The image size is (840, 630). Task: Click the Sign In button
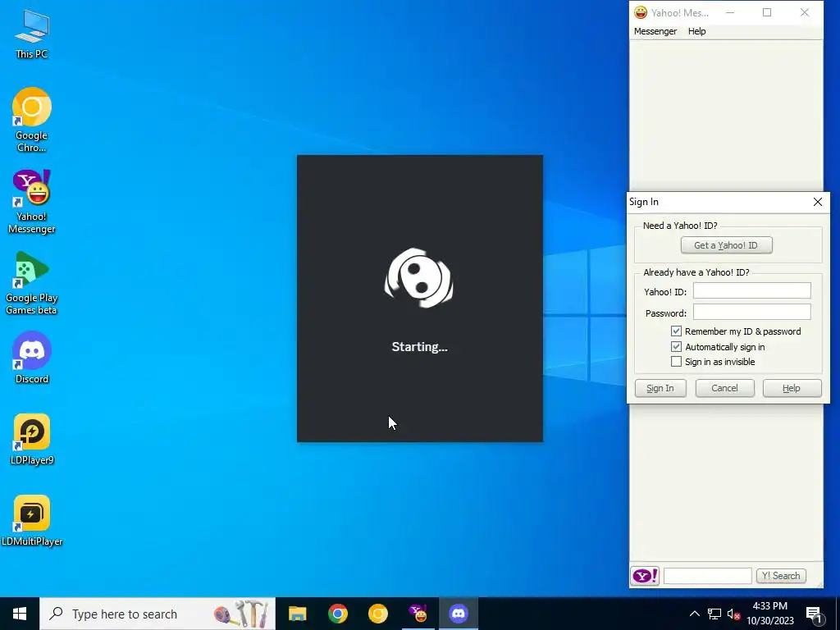pyautogui.click(x=660, y=388)
